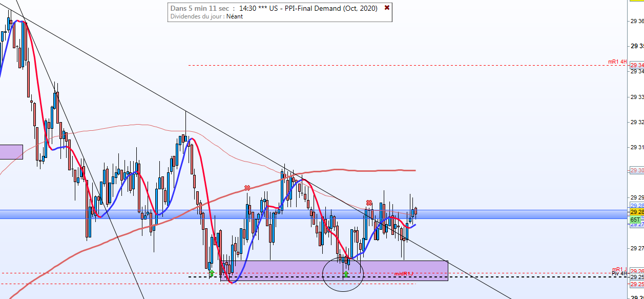Click the red X sell marker near latest candles

click(x=369, y=203)
